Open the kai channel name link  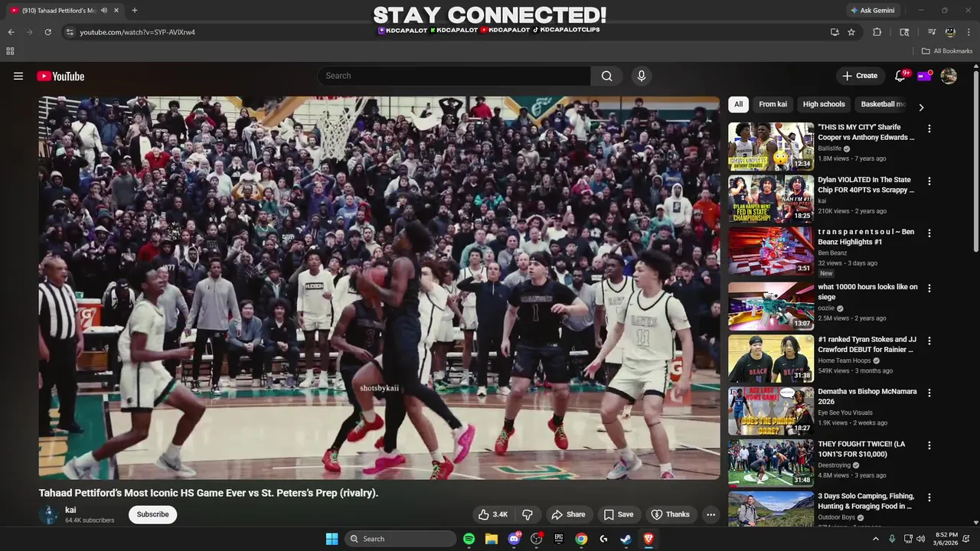(x=70, y=510)
